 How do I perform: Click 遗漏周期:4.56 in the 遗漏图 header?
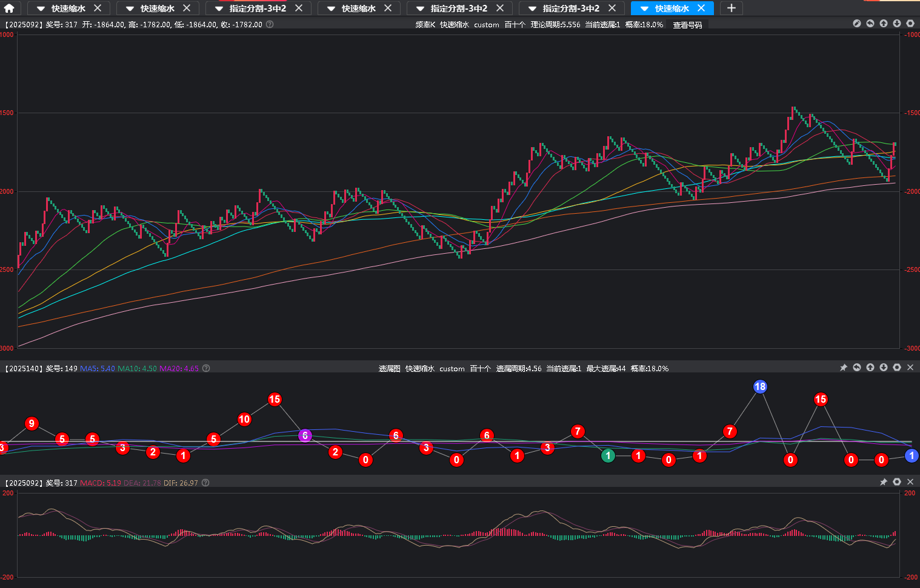pos(519,368)
